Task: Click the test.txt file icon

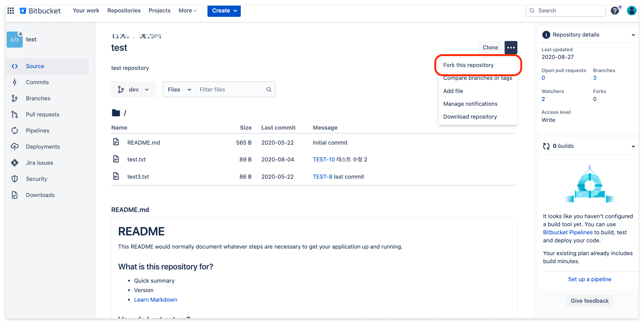Action: [x=116, y=159]
